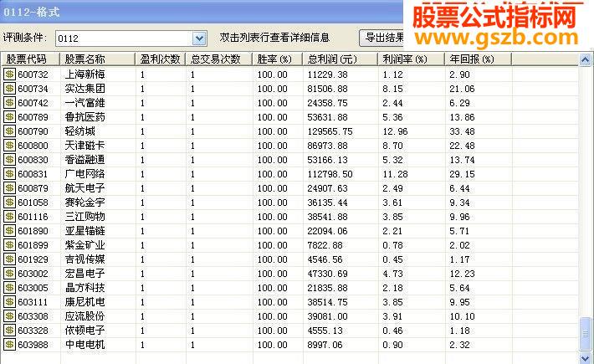Select stock name 实达集团

click(84, 89)
